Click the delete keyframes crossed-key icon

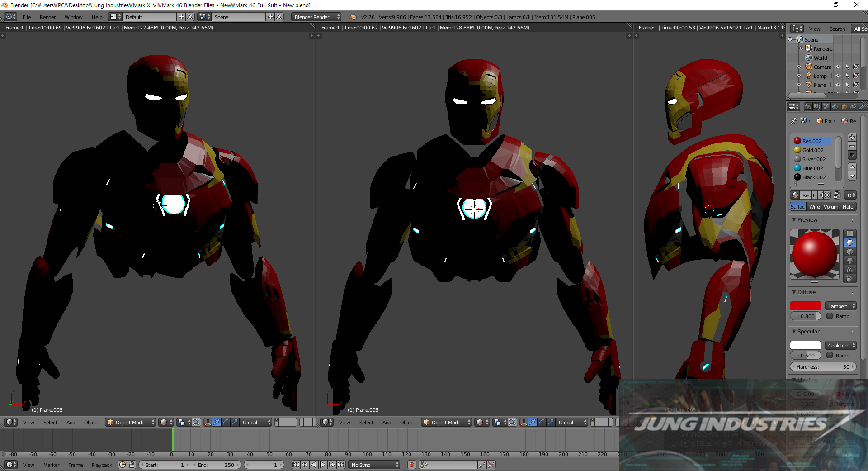coord(491,465)
